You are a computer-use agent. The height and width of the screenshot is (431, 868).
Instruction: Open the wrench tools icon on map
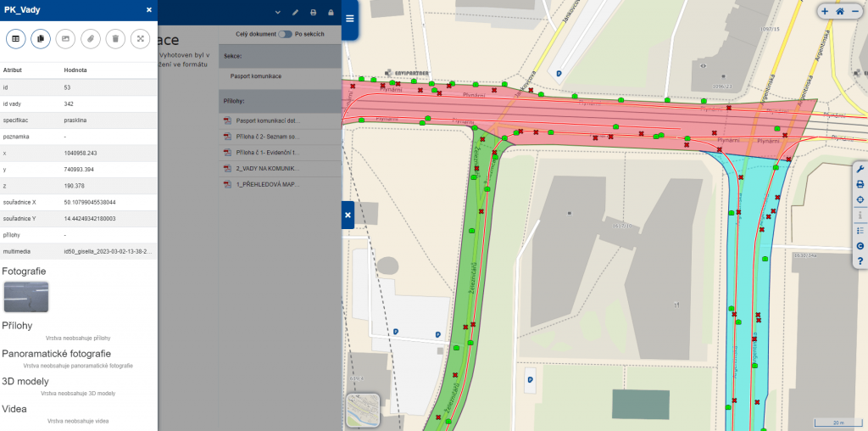point(860,169)
